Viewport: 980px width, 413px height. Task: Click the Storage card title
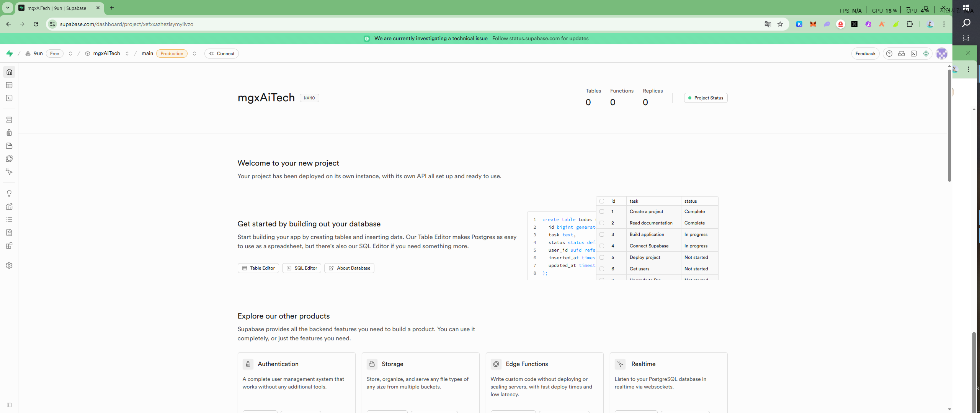click(x=392, y=364)
